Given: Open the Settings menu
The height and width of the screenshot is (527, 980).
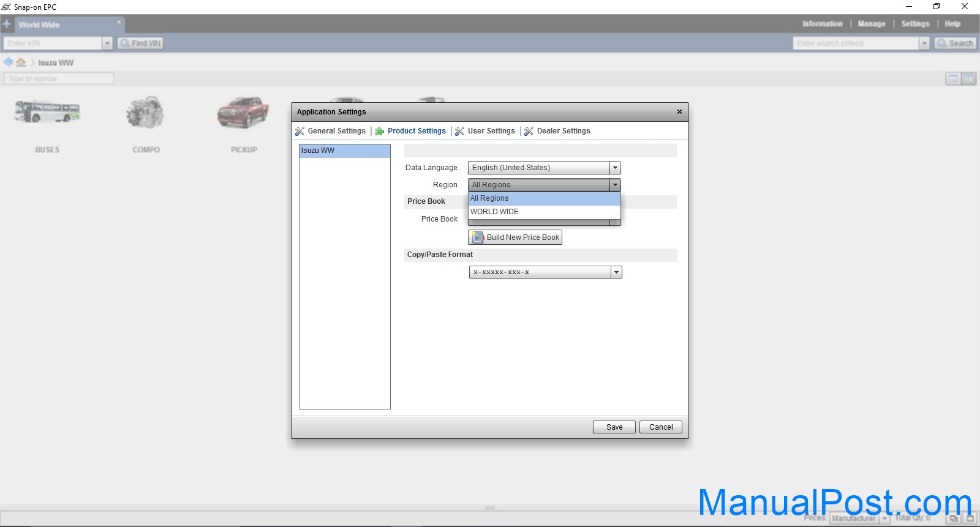Looking at the screenshot, I should point(915,24).
